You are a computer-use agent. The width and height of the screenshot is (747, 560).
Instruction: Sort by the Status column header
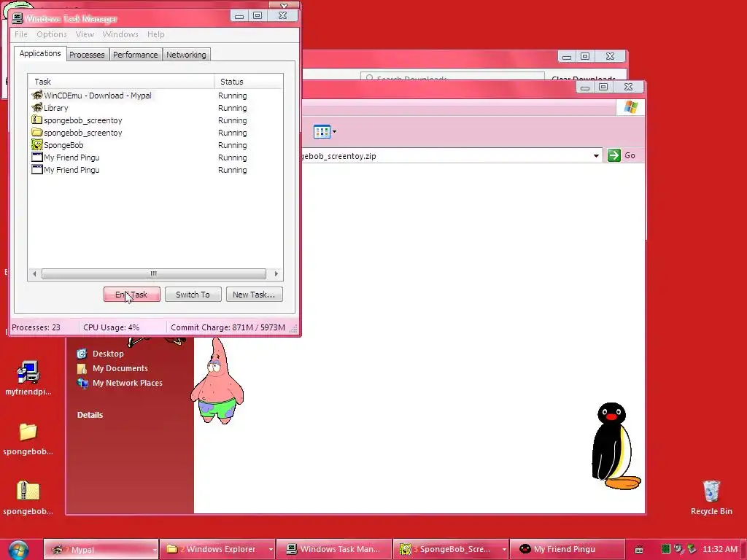(249, 82)
